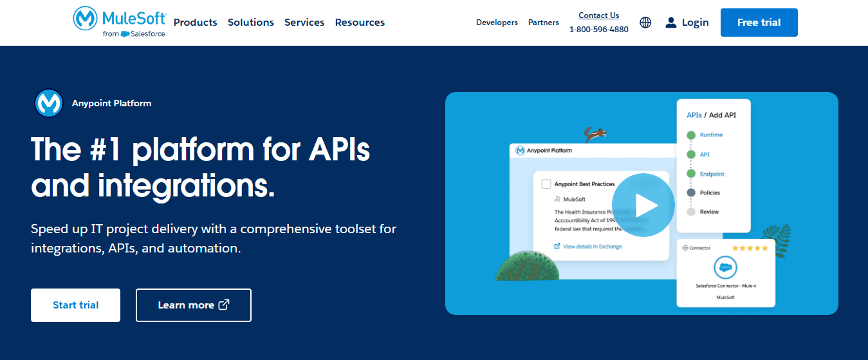Click the Anypoint Platform round logo
Screen dimensions: 868x360
(49, 103)
